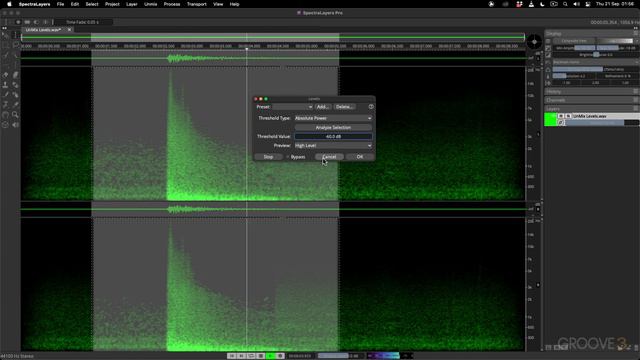This screenshot has height=360, width=640.
Task: Click the circular navigator compass widget
Action: (x=534, y=42)
